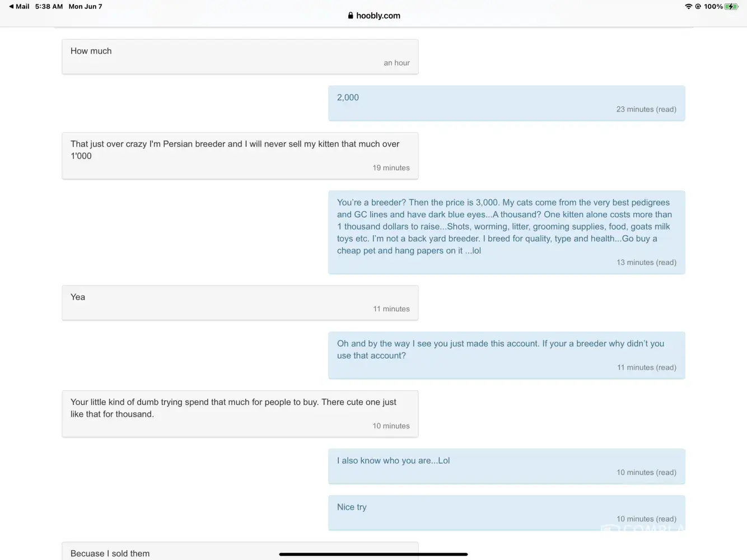This screenshot has height=560, width=747.
Task: Tap the orientation lock status icon
Action: point(698,7)
